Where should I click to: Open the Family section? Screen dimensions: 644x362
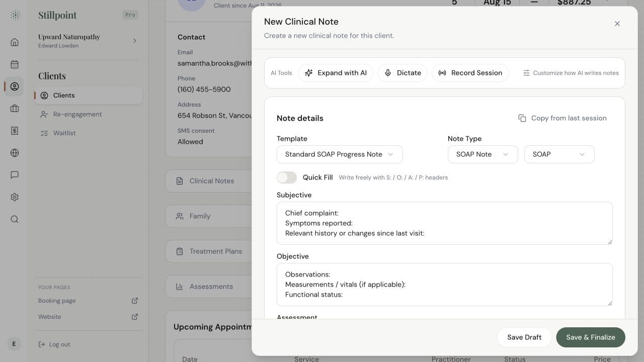pos(209,216)
